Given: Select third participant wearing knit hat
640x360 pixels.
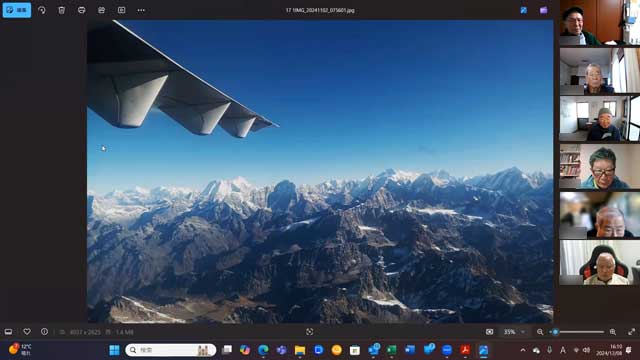Looking at the screenshot, I should tap(600, 118).
